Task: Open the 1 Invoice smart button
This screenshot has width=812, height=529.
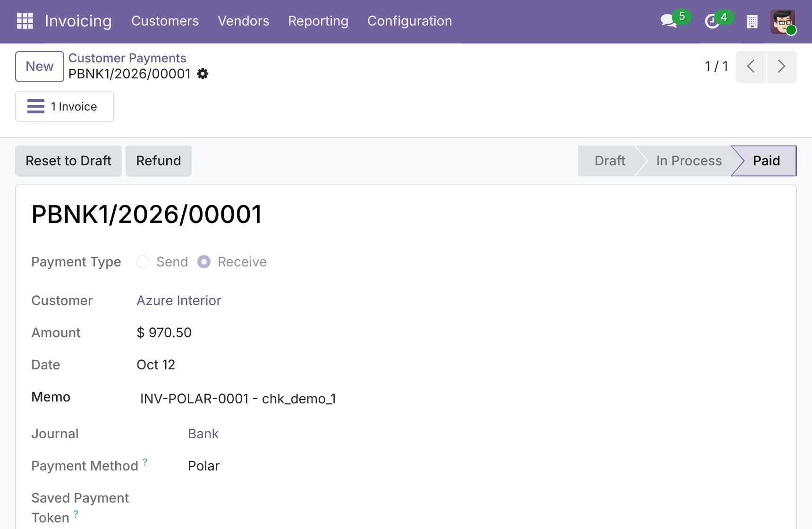Action: tap(65, 106)
